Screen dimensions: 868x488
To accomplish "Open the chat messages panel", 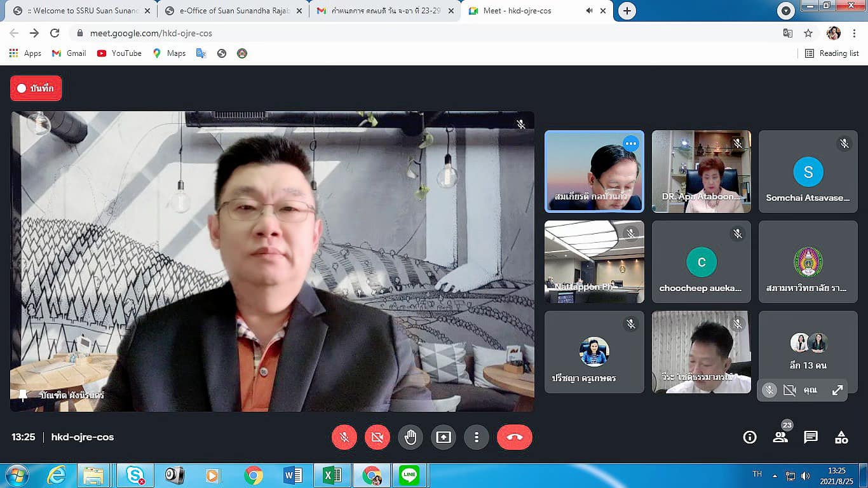I will pos(811,437).
